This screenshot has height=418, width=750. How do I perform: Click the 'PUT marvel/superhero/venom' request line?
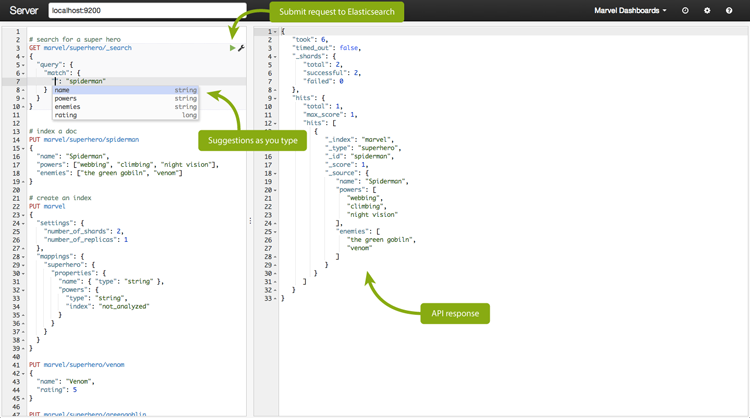click(77, 365)
